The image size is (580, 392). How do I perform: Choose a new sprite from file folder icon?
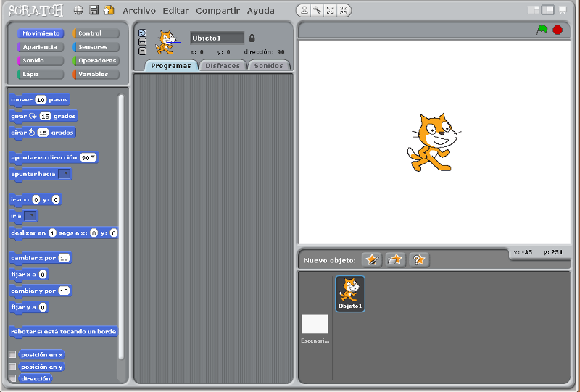tap(395, 259)
